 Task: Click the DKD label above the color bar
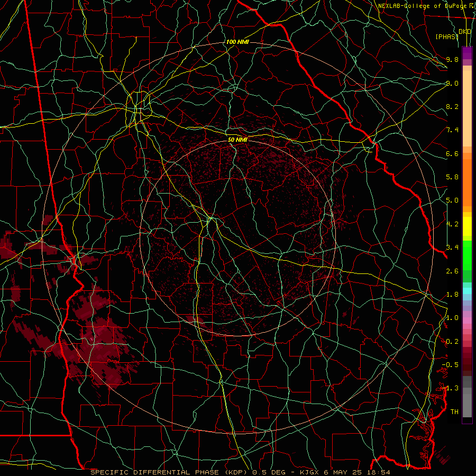pyautogui.click(x=465, y=31)
